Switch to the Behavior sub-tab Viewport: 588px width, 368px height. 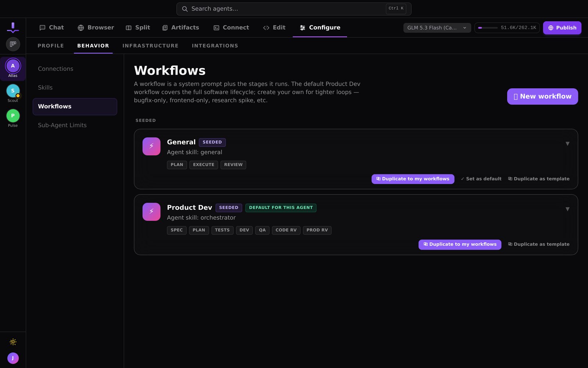(93, 46)
